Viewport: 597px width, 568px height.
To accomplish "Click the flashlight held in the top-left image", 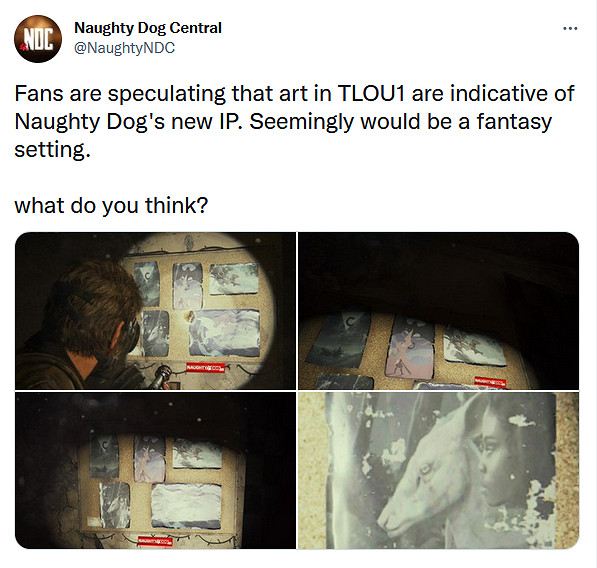I will coord(161,377).
